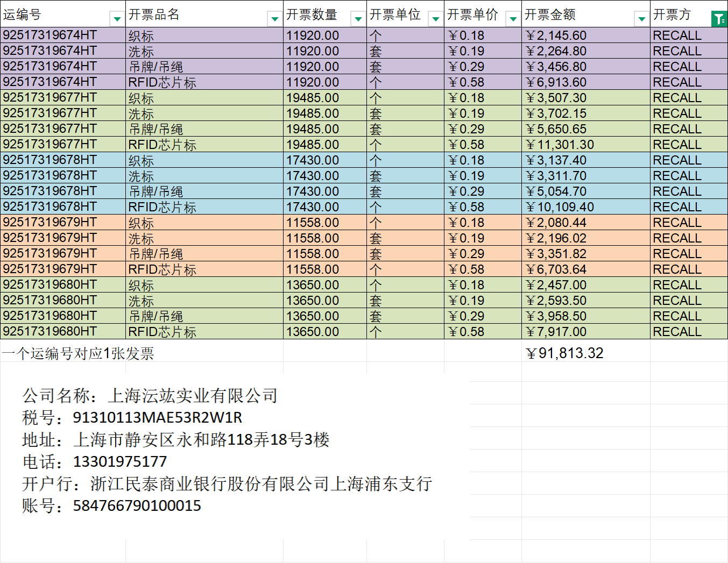Select the phone number 13301975177
The height and width of the screenshot is (563, 728).
(119, 461)
